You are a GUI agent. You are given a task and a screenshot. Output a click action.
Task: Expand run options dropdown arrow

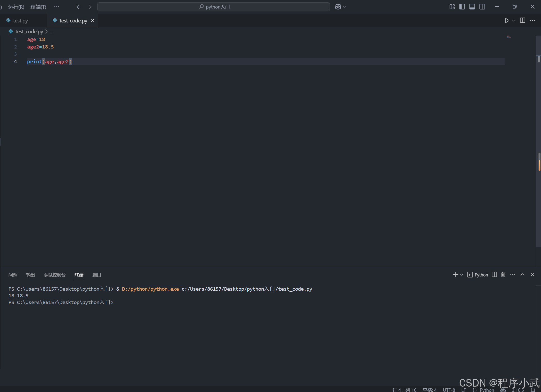(514, 21)
